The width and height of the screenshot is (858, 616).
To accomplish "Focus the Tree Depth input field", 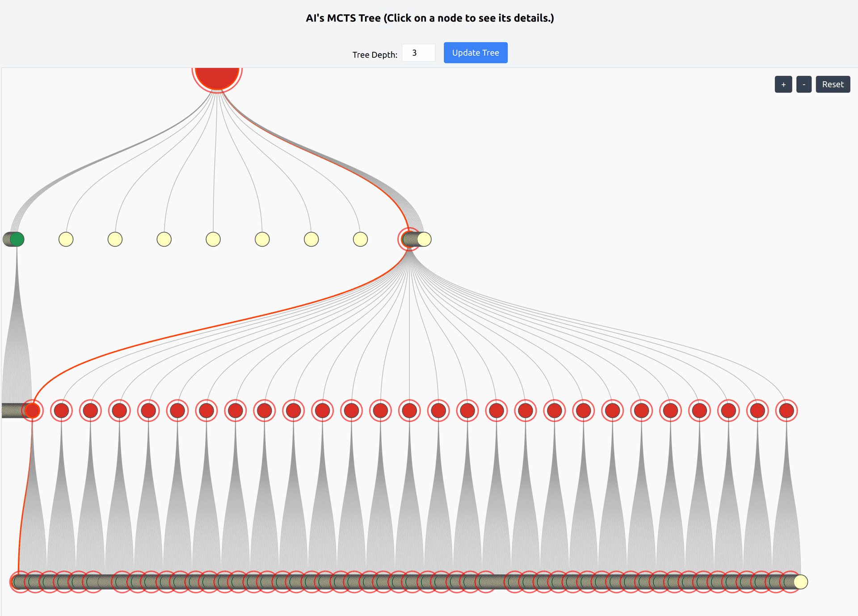I will (418, 53).
